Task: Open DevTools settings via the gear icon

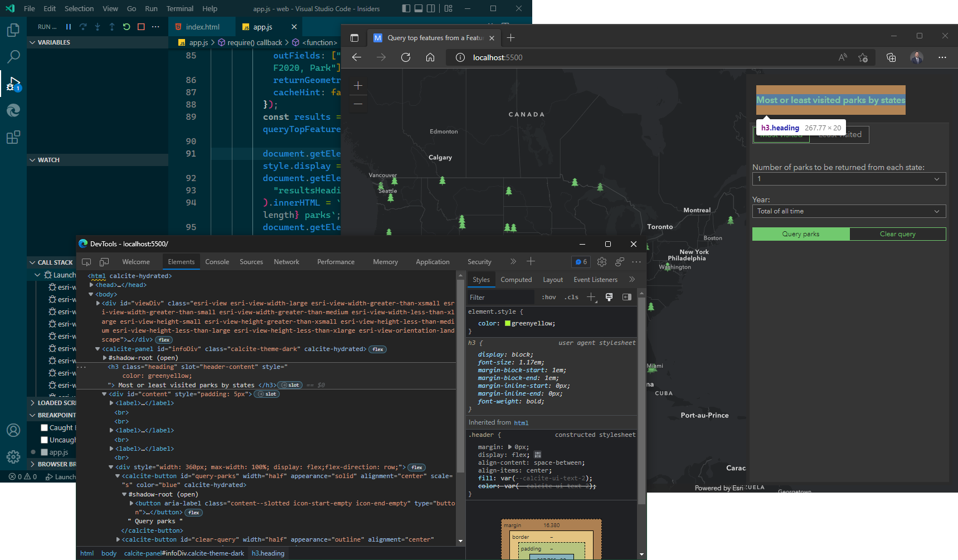Action: coord(602,261)
